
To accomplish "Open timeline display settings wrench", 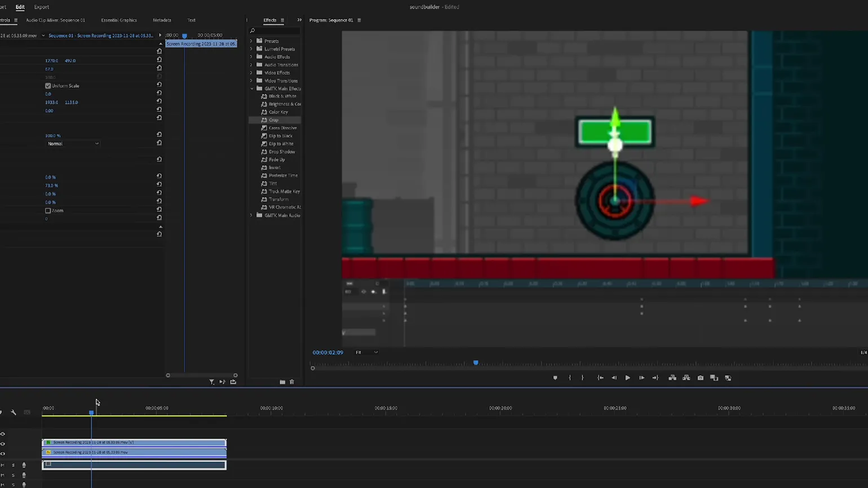I will (x=14, y=412).
